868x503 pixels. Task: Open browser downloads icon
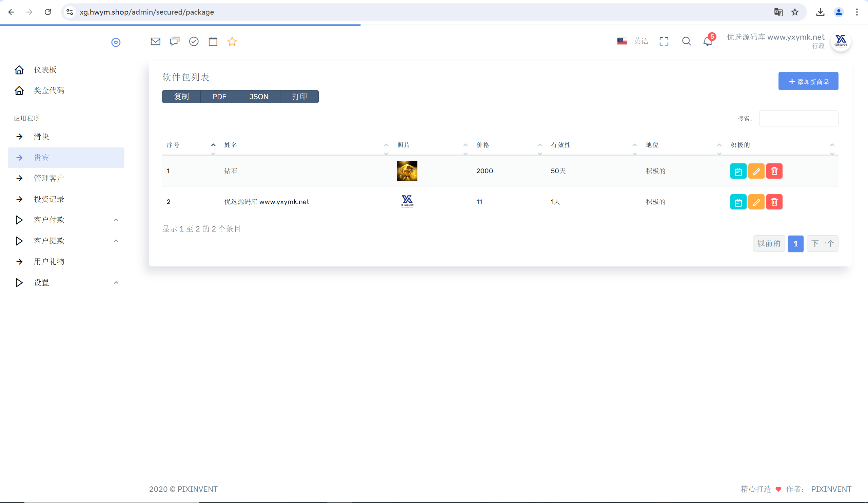click(821, 12)
